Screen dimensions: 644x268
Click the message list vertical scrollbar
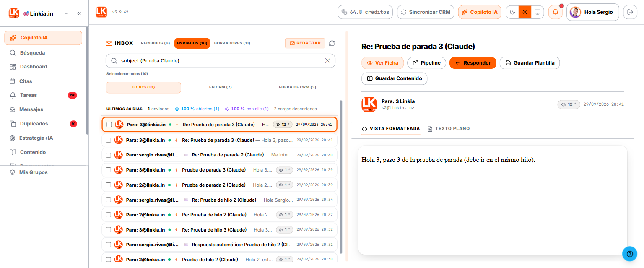coord(341,176)
